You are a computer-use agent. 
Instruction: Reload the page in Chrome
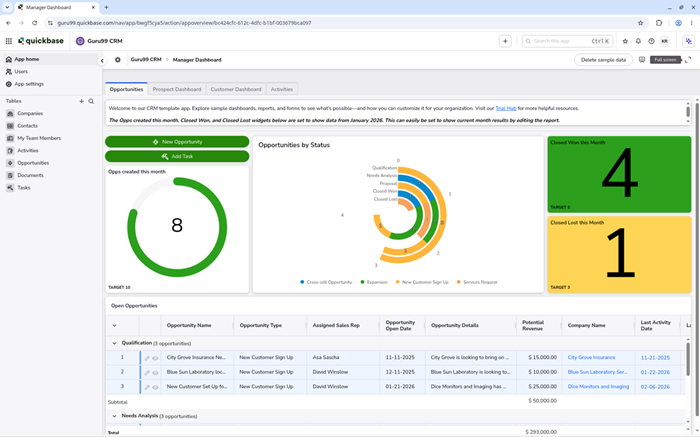click(34, 23)
